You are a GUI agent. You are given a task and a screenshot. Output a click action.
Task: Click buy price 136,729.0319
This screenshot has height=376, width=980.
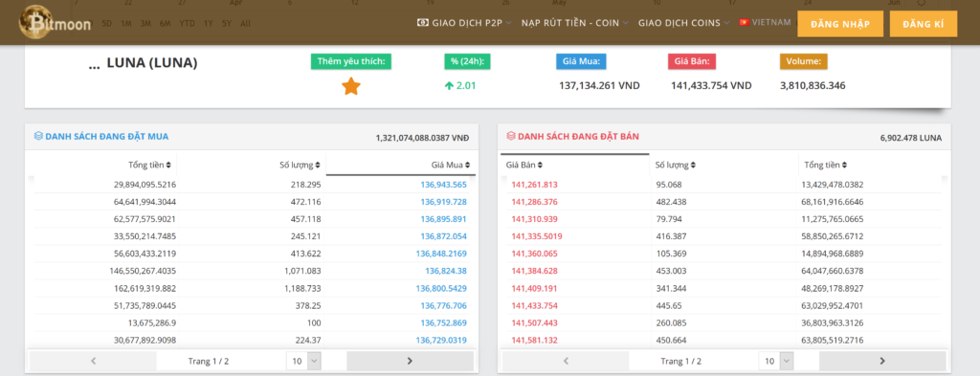(x=441, y=341)
